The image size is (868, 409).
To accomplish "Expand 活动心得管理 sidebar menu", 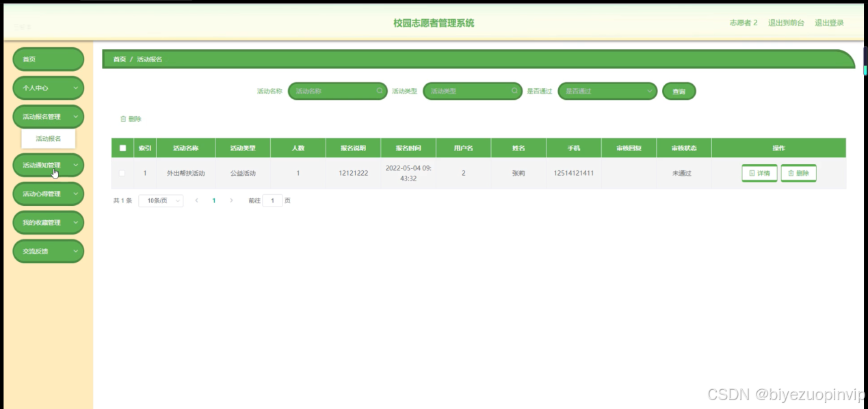I will point(48,194).
